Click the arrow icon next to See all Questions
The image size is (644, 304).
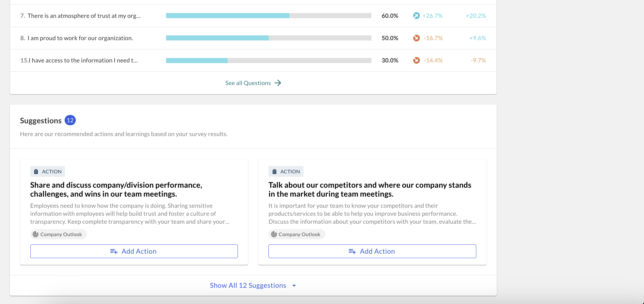(x=278, y=83)
